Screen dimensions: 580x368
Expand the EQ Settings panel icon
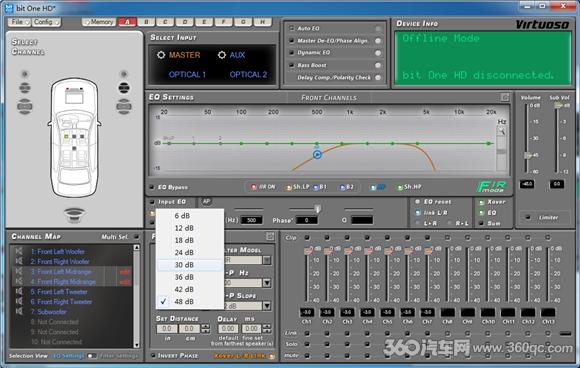(x=505, y=97)
